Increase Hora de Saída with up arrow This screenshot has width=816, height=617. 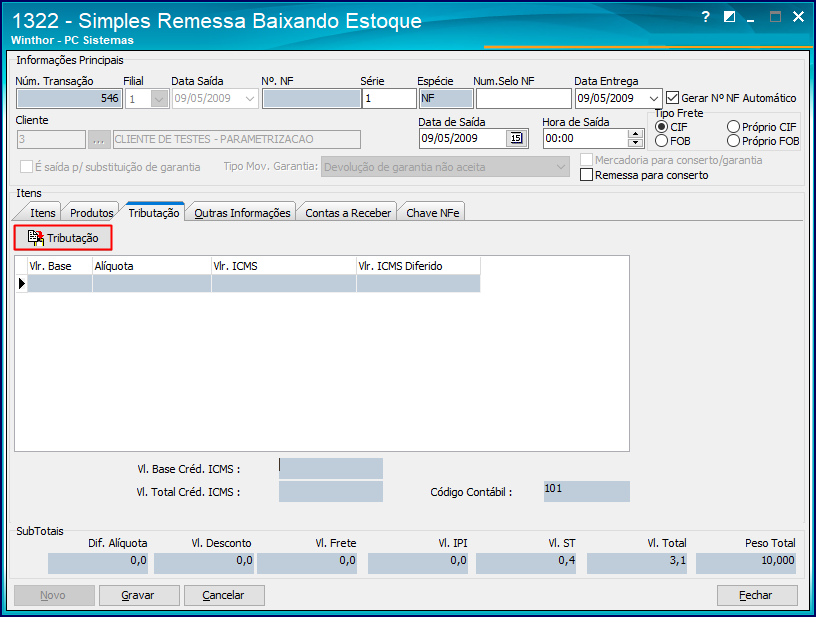pyautogui.click(x=635, y=134)
